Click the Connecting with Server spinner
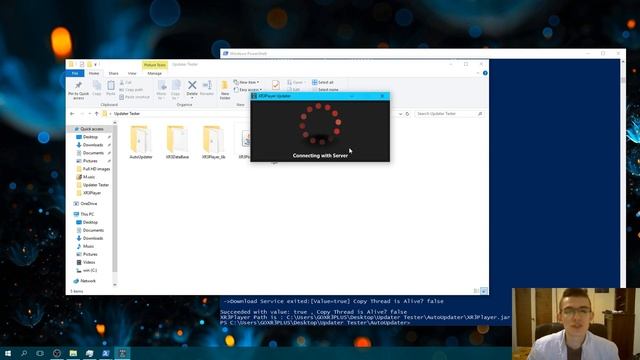 click(x=320, y=124)
